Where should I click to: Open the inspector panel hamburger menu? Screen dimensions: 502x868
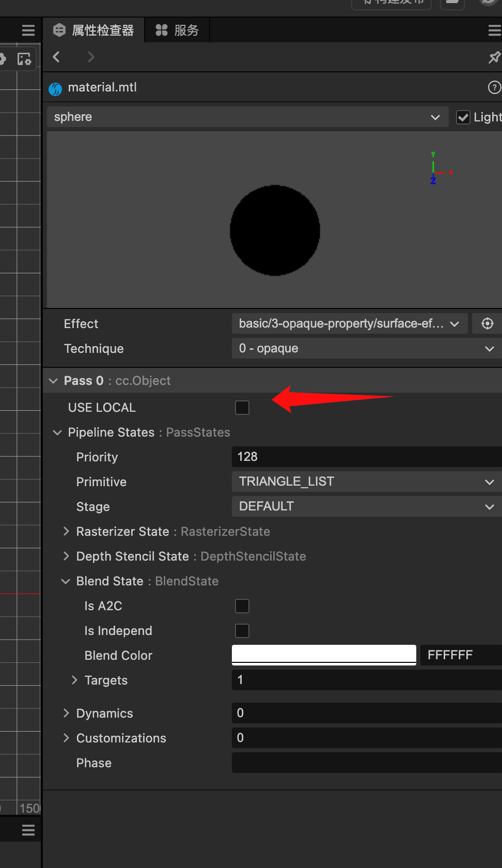tap(494, 31)
